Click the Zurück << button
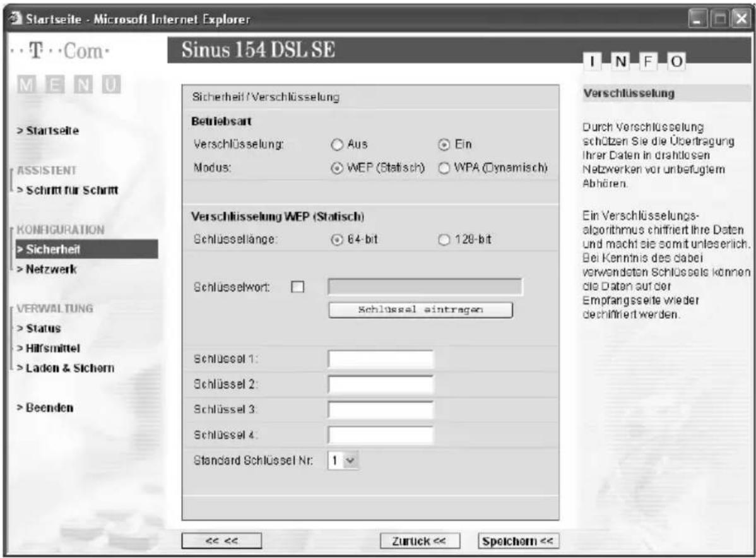 click(420, 541)
